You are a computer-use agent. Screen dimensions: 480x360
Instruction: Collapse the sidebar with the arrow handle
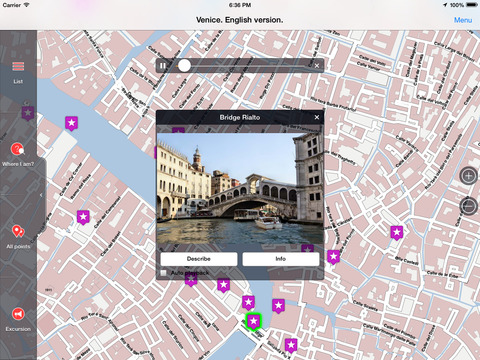(x=41, y=195)
